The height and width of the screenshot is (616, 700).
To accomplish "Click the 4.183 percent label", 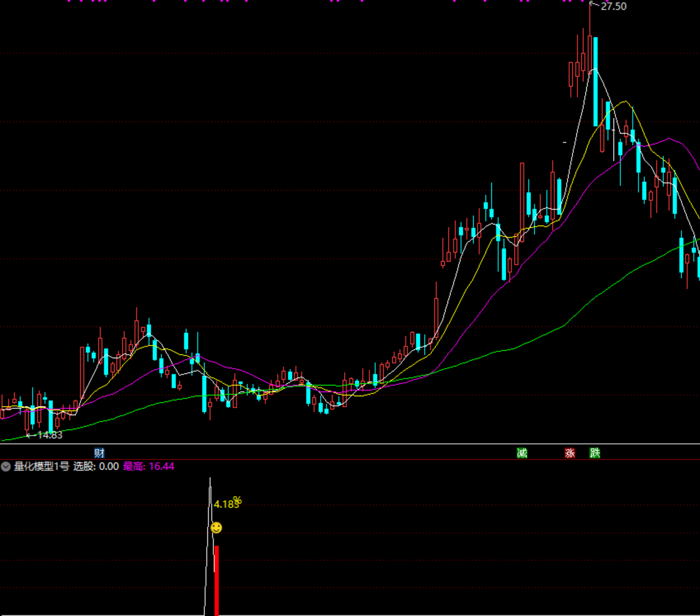I will coord(226,504).
